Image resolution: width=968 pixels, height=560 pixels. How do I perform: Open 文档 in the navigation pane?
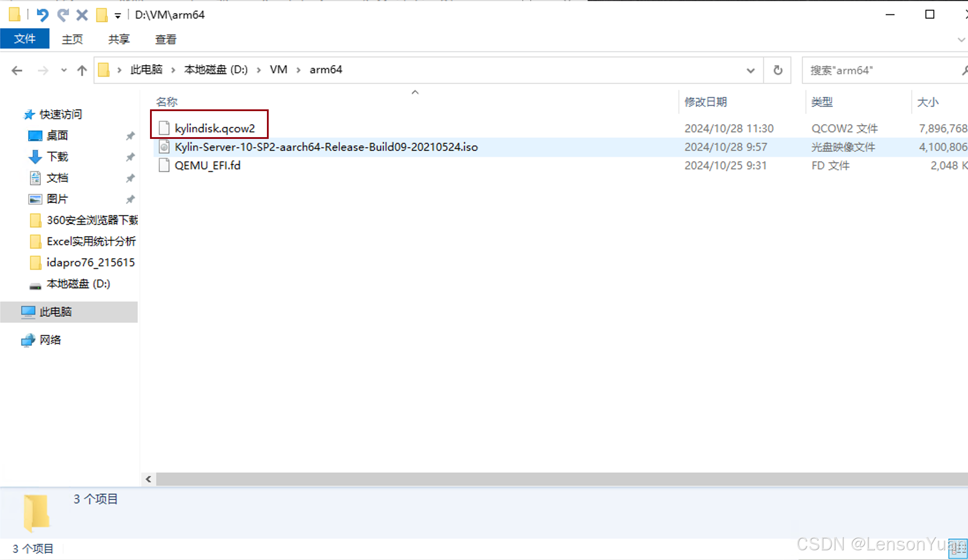click(57, 178)
